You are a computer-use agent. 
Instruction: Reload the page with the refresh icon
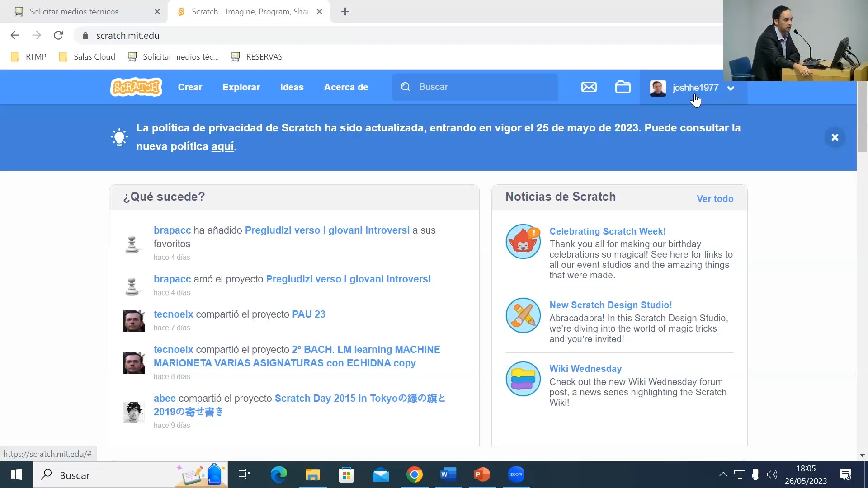58,35
